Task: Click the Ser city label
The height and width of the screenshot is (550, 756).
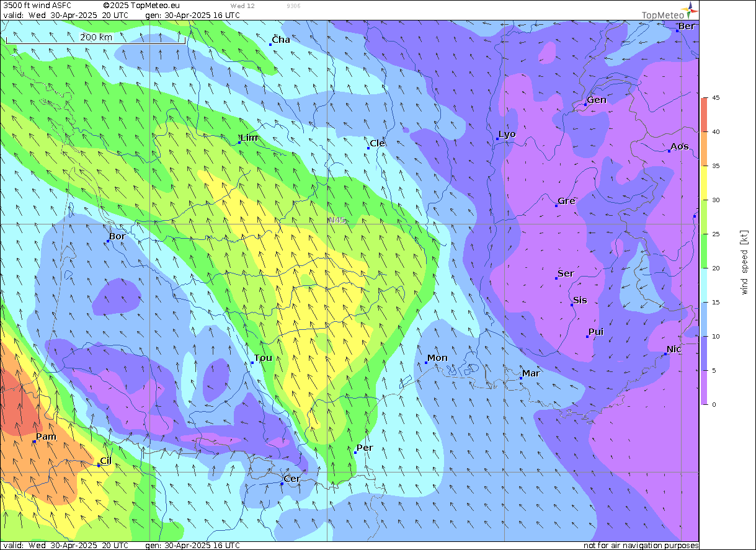Action: [x=566, y=273]
